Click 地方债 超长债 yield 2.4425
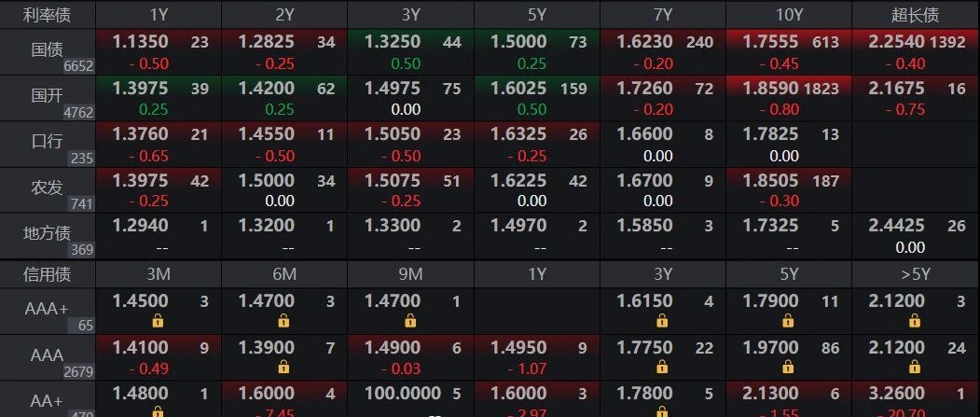The width and height of the screenshot is (980, 417). [x=896, y=225]
